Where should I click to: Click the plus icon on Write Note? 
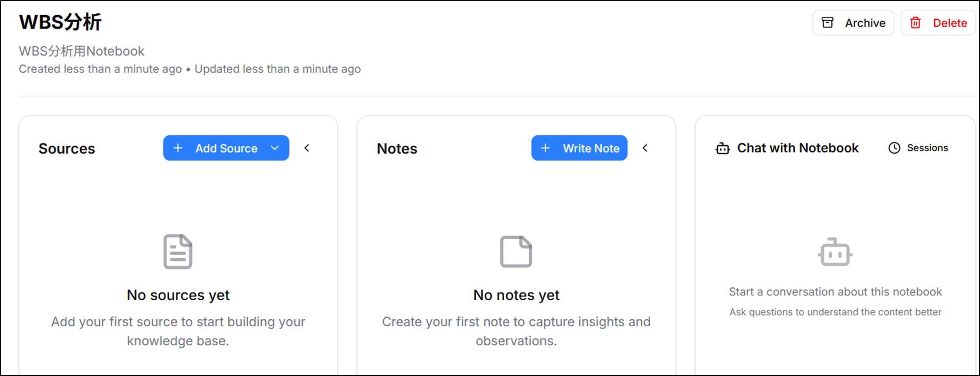tap(545, 148)
